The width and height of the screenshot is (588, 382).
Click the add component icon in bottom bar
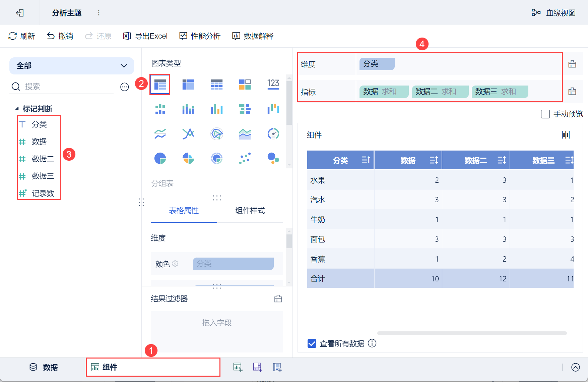(x=238, y=367)
